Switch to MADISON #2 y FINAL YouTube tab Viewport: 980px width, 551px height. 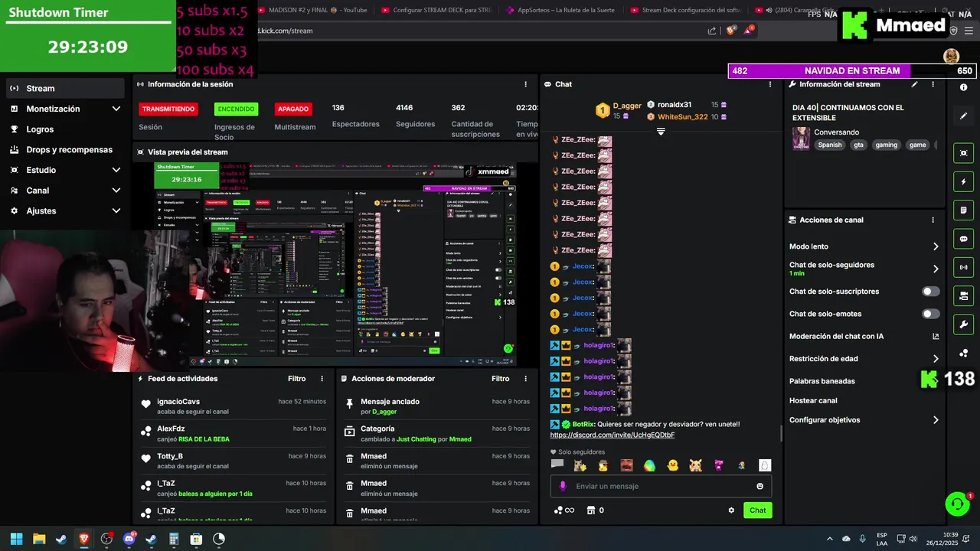314,10
